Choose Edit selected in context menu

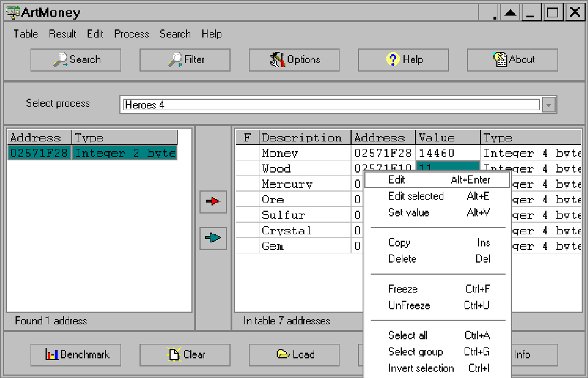[x=437, y=196]
